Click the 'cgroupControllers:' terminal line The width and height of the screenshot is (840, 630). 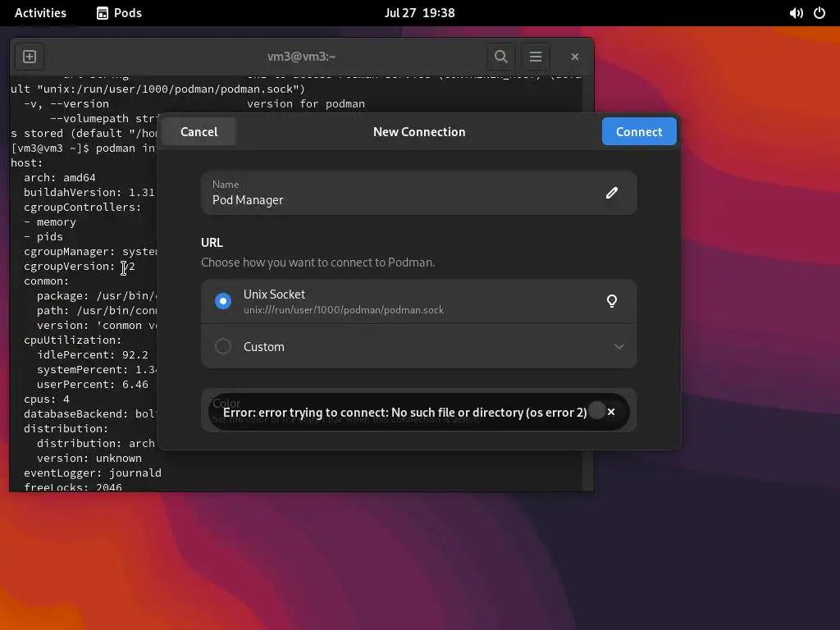(83, 208)
